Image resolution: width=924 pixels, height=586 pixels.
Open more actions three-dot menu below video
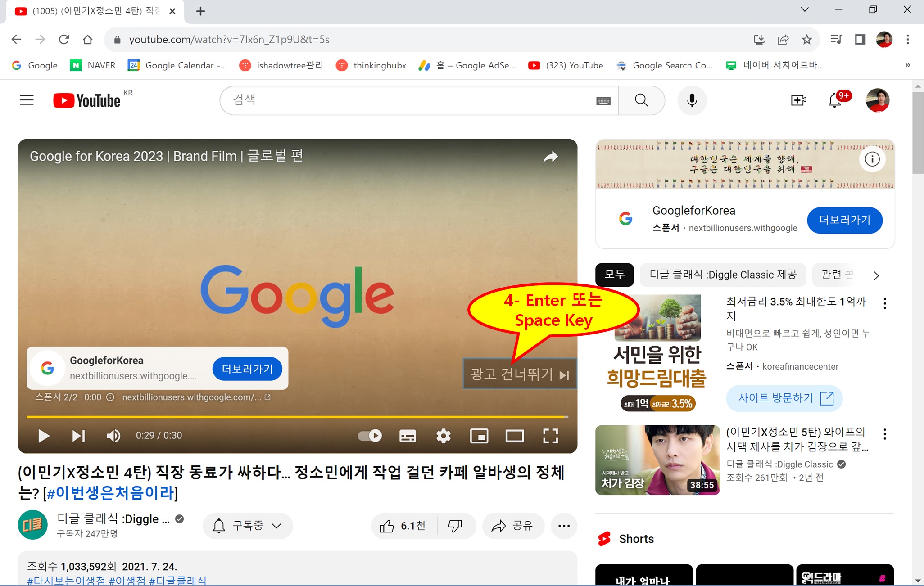click(564, 526)
